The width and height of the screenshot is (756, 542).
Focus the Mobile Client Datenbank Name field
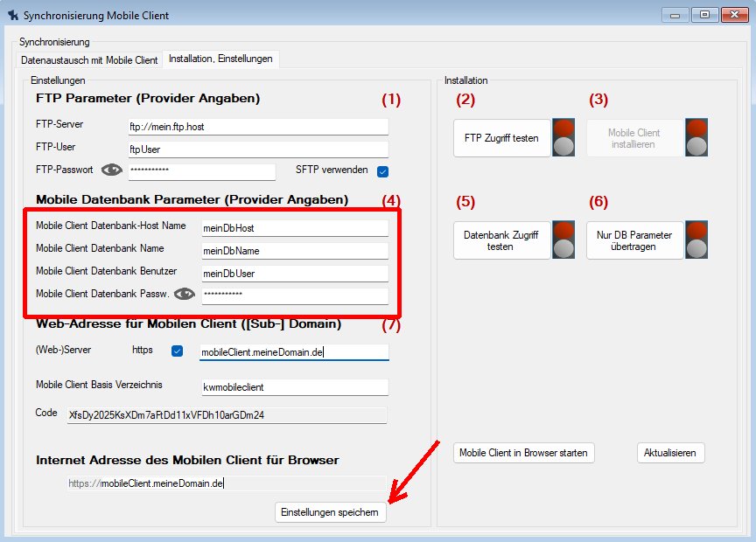pyautogui.click(x=294, y=251)
